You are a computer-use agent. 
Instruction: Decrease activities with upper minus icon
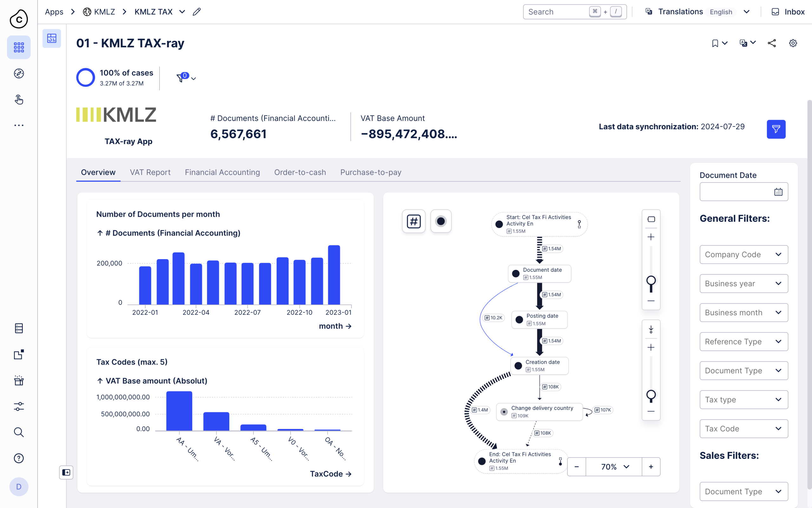651,301
